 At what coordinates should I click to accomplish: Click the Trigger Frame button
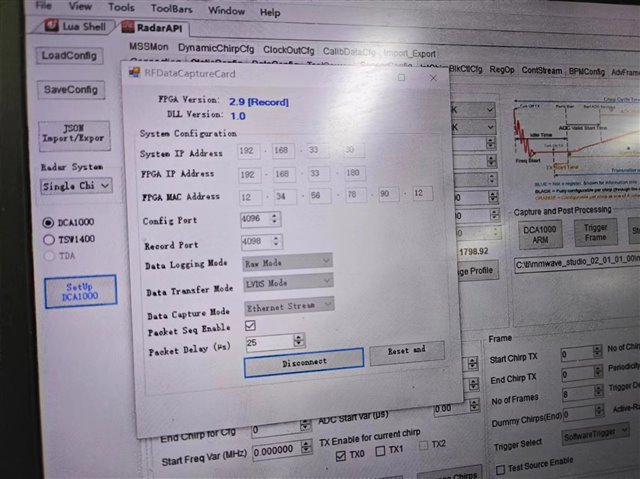(x=596, y=233)
